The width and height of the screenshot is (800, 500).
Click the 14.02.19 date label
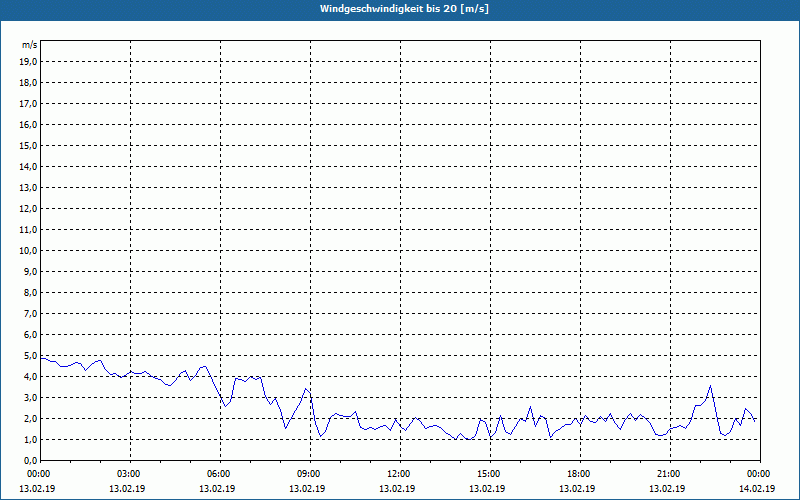click(758, 488)
